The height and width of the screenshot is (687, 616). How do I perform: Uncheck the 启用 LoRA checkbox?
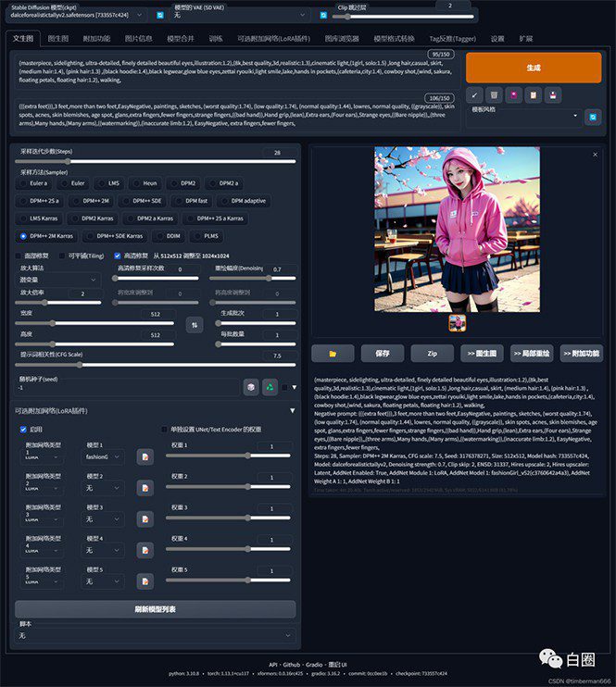coord(24,430)
